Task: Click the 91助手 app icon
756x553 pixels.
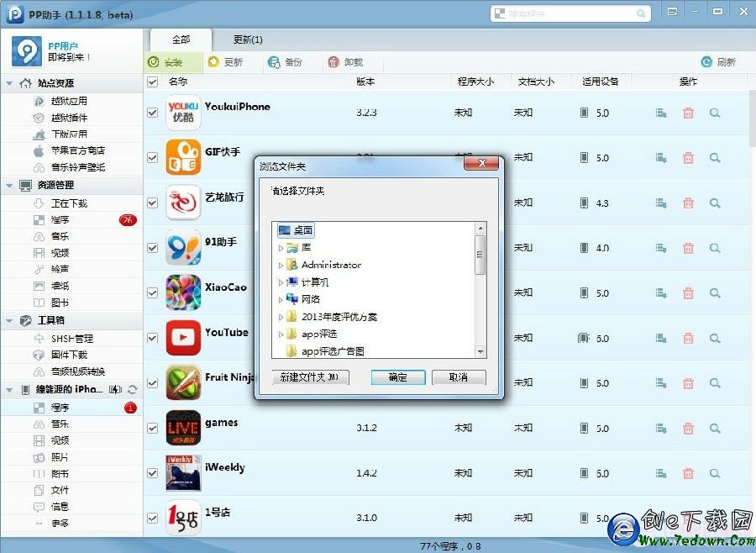Action: click(183, 248)
